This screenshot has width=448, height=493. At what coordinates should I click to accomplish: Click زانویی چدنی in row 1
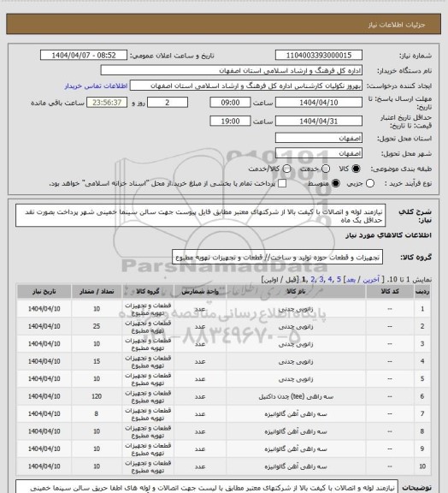pos(296,309)
